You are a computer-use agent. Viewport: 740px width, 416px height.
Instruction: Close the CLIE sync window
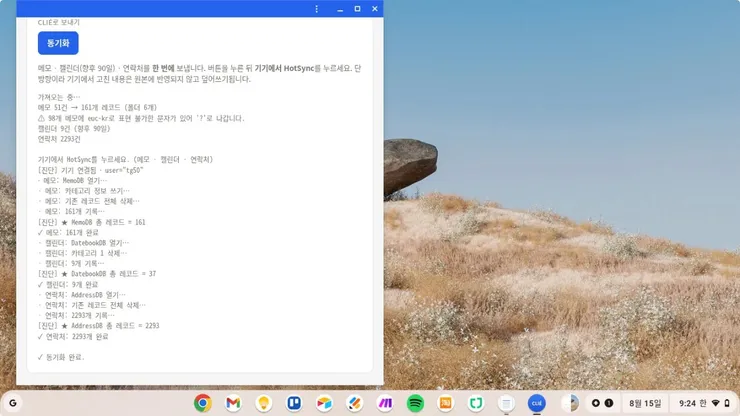[x=375, y=8]
